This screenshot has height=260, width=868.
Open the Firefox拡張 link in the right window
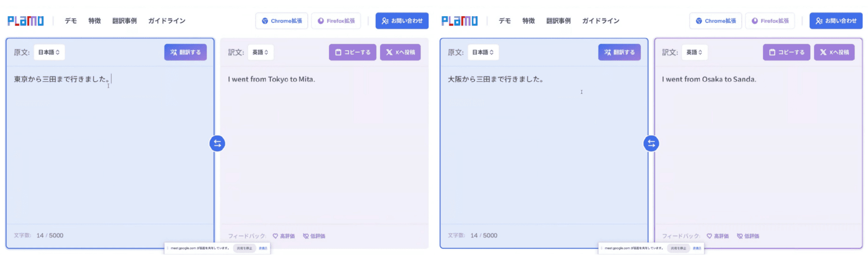click(x=770, y=21)
